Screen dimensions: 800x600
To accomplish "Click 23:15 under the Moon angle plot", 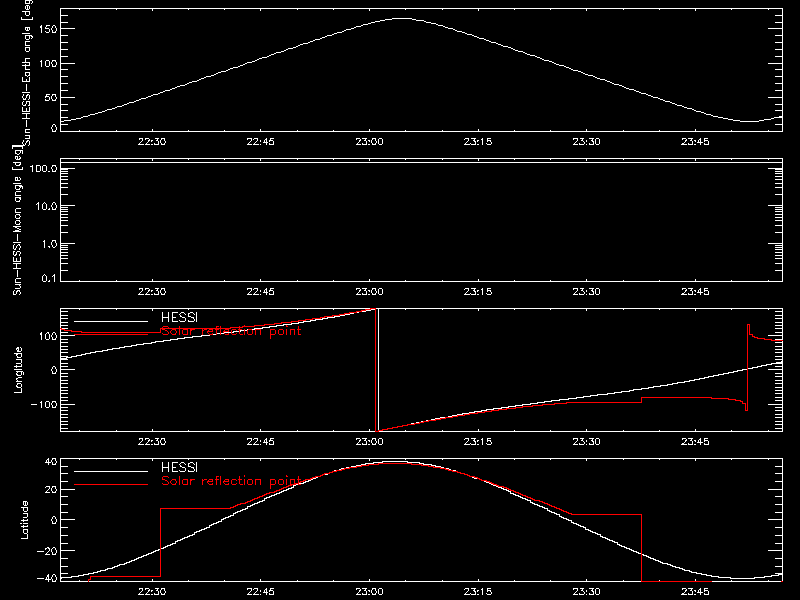I will 478,292.
